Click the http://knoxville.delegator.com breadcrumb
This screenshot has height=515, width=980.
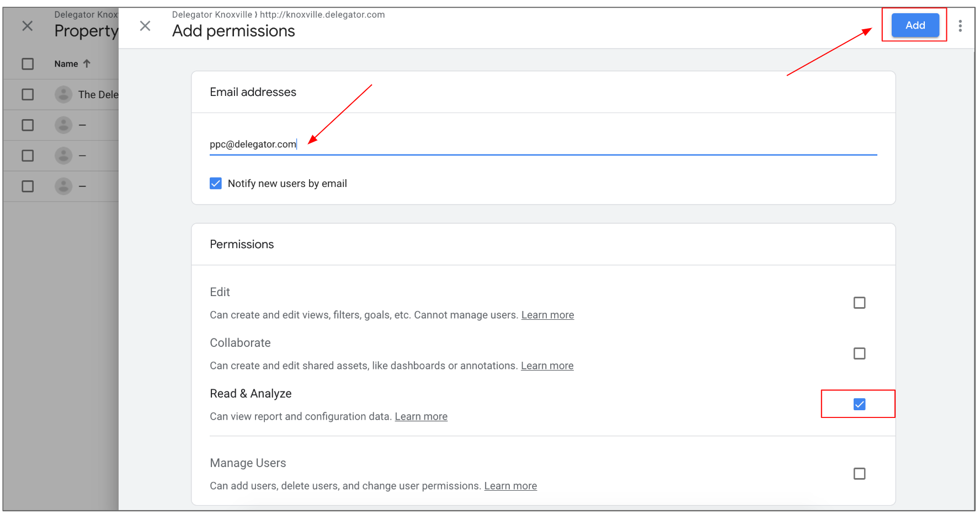(322, 15)
